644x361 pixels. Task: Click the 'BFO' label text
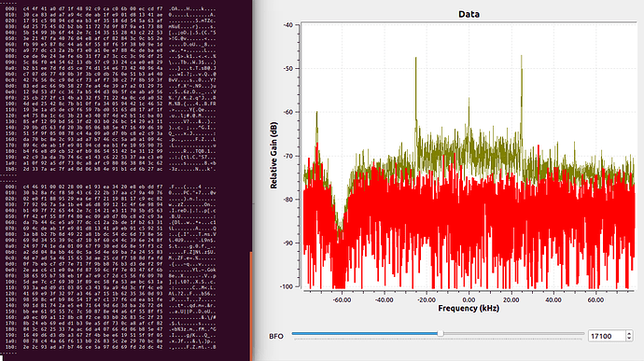[276, 337]
